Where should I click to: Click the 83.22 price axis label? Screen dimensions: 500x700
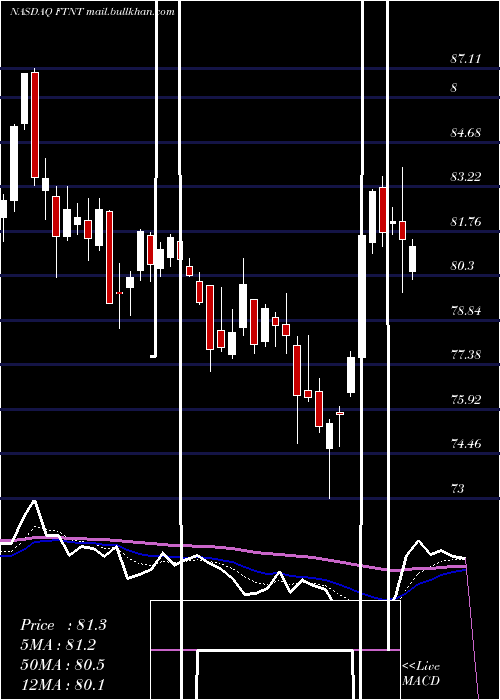click(466, 177)
